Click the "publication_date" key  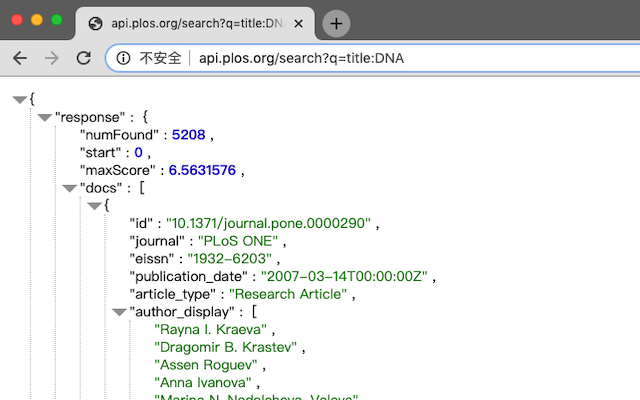(189, 276)
